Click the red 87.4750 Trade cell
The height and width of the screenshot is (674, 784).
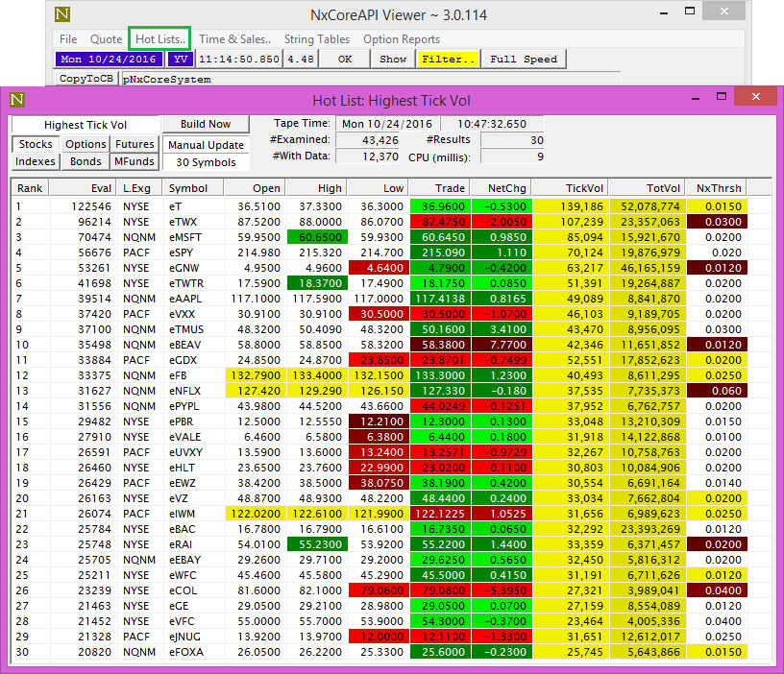click(x=440, y=222)
